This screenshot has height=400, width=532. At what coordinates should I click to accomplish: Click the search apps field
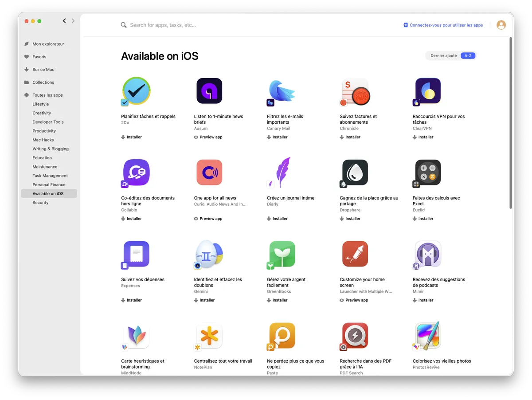tap(222, 25)
